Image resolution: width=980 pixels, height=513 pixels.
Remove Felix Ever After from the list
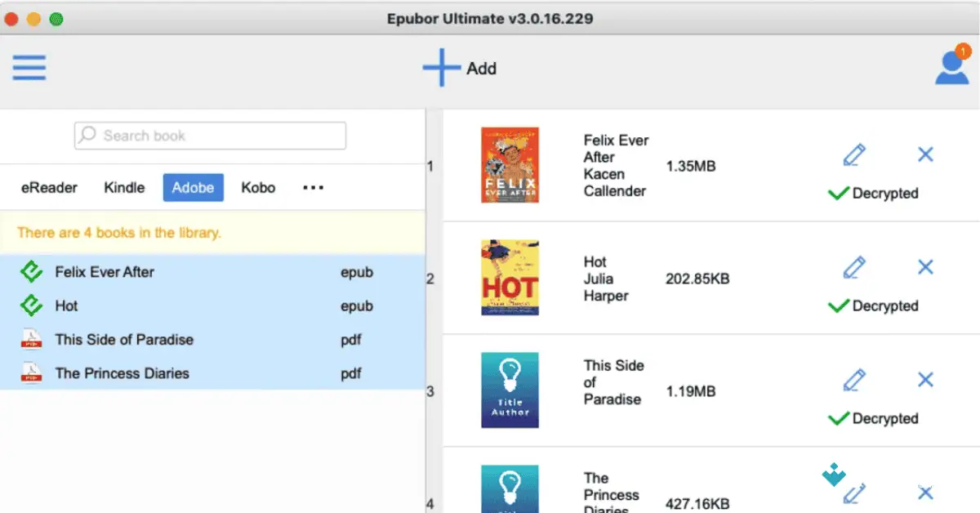[x=924, y=154]
